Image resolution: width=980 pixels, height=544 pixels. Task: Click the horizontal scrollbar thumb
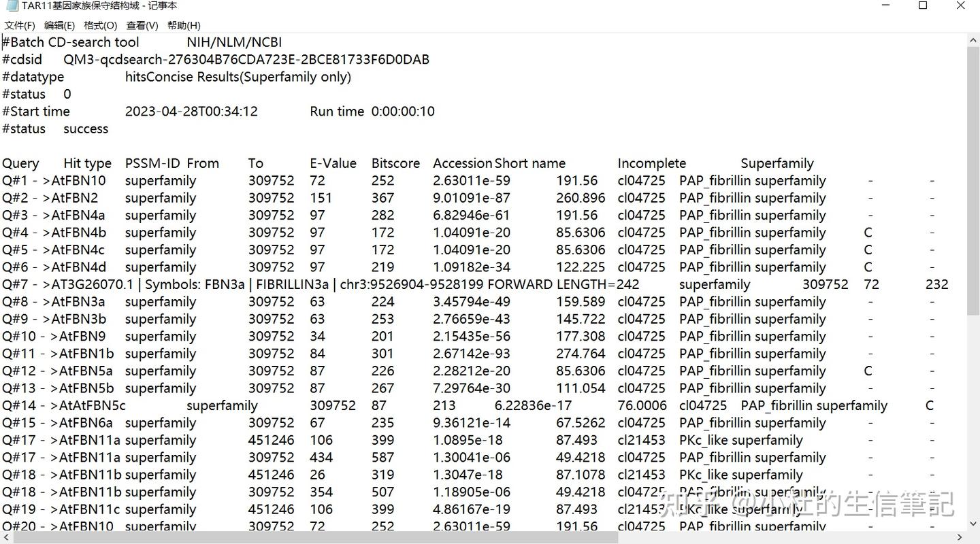tap(316, 538)
